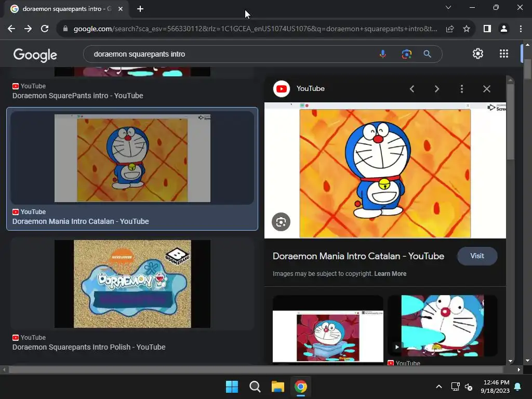
Task: Open preview title Doraemon Mania Intro Catalan
Action: point(358,256)
